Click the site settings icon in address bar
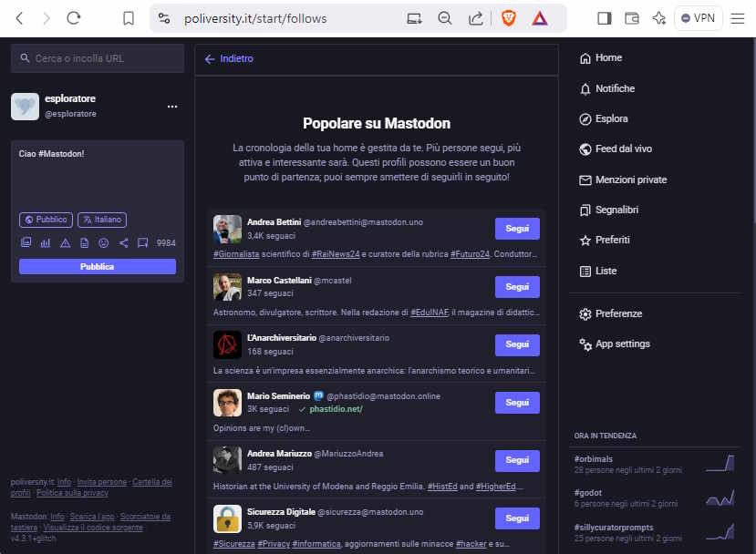 click(x=164, y=18)
